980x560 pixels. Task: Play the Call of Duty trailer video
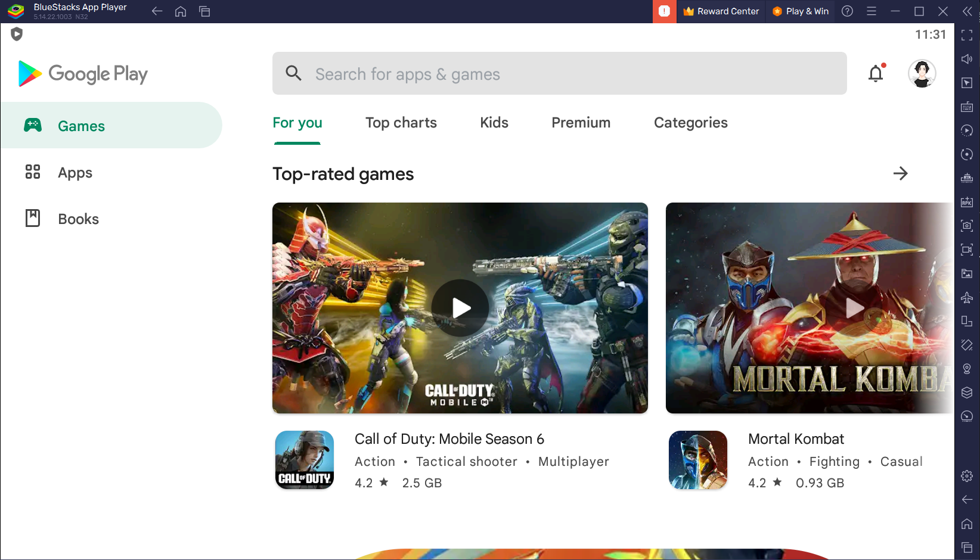coord(460,308)
